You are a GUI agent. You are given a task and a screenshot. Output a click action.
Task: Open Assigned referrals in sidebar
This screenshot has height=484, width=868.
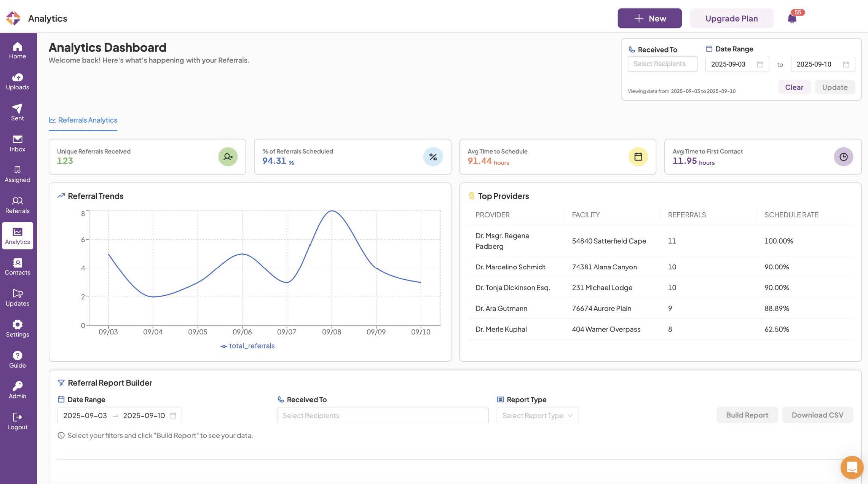coord(18,174)
